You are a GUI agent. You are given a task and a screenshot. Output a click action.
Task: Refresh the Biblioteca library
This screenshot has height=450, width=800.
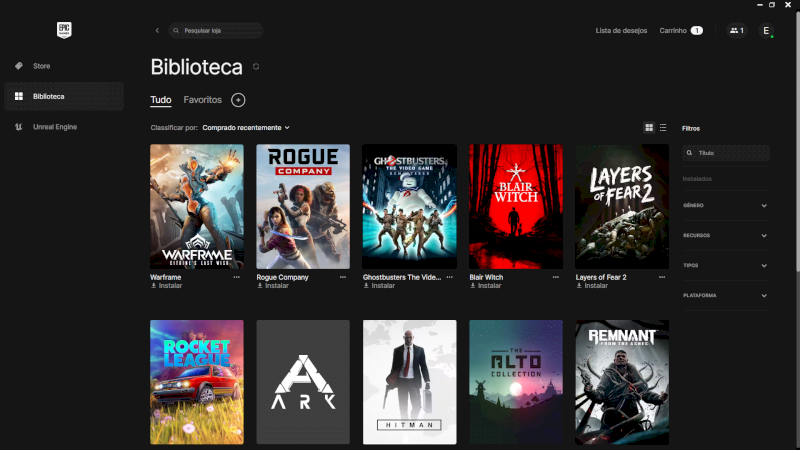(256, 67)
